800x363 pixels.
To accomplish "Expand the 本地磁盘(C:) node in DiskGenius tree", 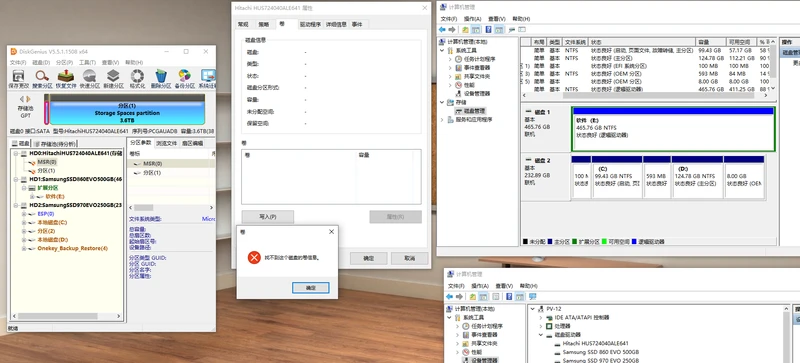I will click(x=24, y=223).
